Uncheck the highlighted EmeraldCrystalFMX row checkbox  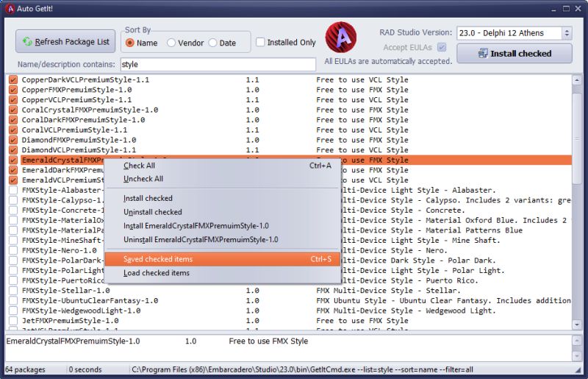(x=13, y=160)
